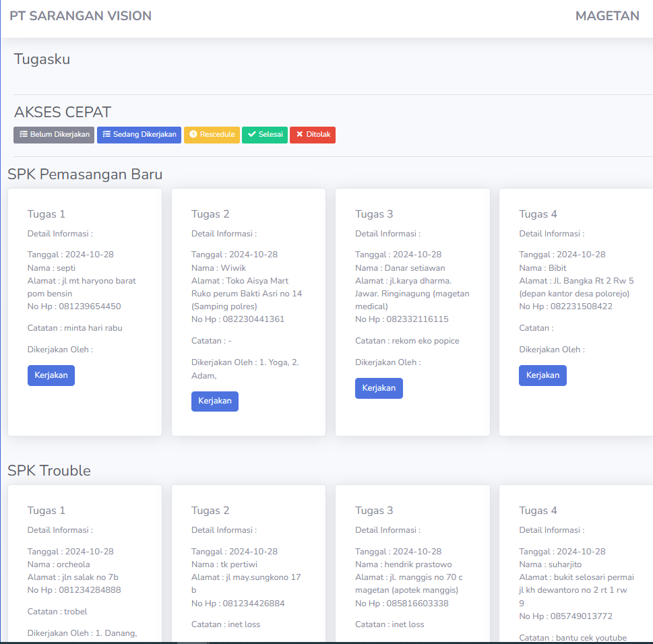This screenshot has height=644, width=653.
Task: Click 'Dikerjakan Oleh : 1. Yoga, 2.' text
Action: pos(245,362)
